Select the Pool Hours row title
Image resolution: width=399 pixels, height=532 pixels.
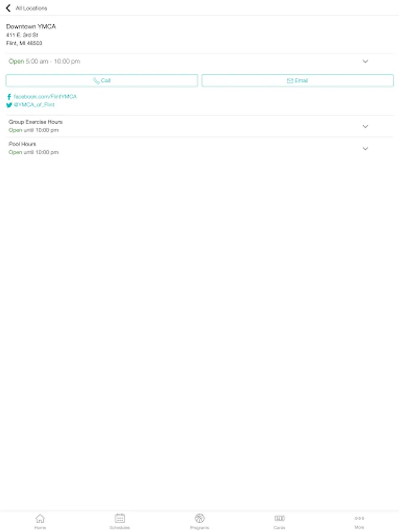pos(22,144)
